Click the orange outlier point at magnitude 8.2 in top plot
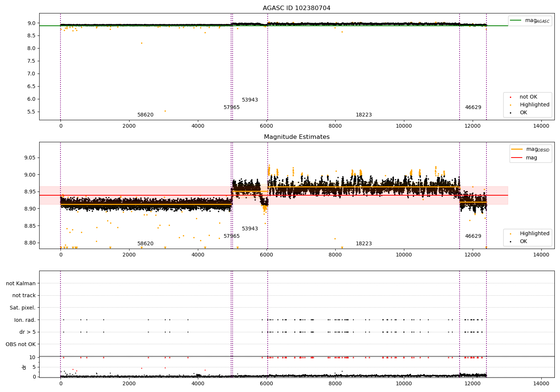The image size is (560, 392). (141, 43)
